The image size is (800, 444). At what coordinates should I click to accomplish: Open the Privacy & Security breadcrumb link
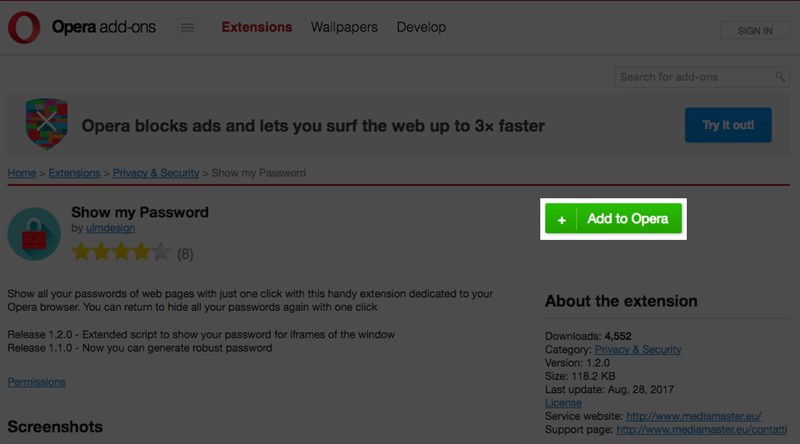156,173
